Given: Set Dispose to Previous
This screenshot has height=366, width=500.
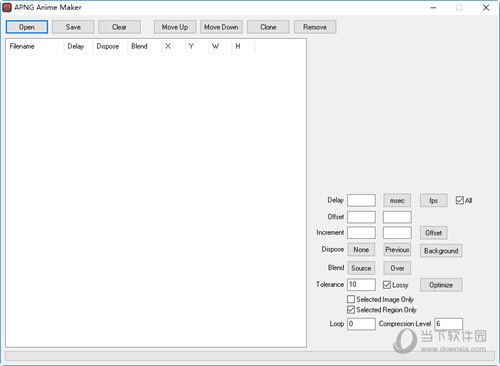Looking at the screenshot, I should point(397,249).
